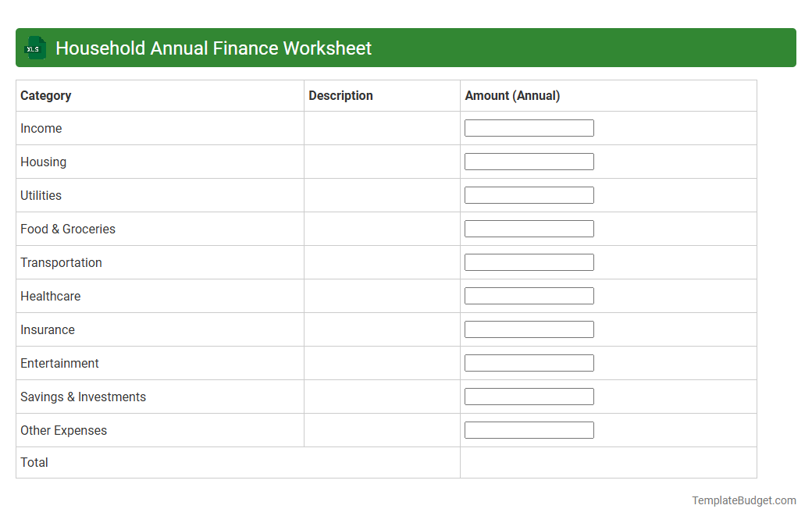Image resolution: width=812 pixels, height=523 pixels.
Task: Click the Utilities amount input field
Action: tap(529, 194)
